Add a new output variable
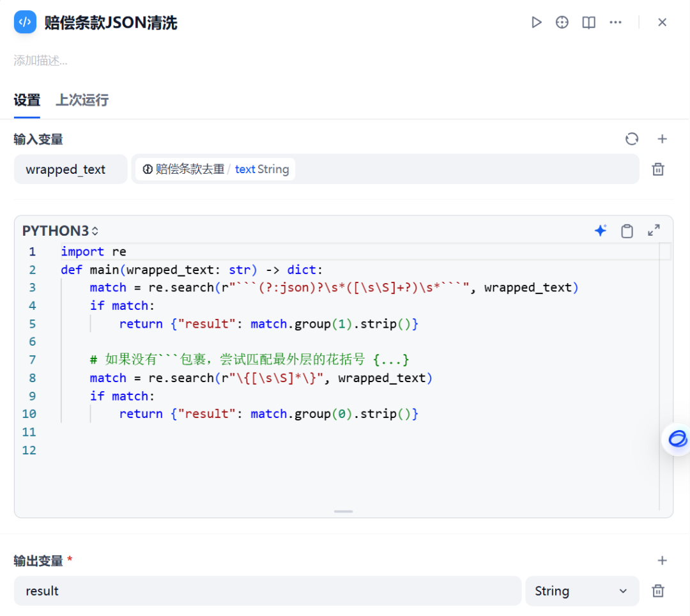The image size is (690, 616). (662, 560)
